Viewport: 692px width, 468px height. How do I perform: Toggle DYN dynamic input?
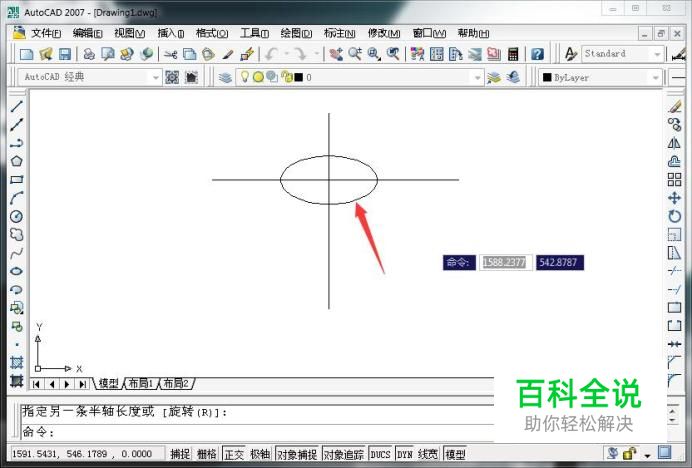(404, 454)
